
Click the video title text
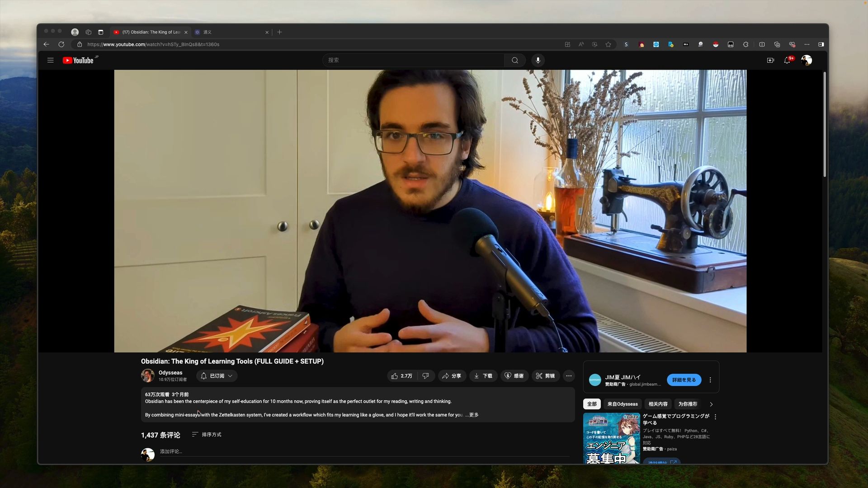tap(232, 361)
